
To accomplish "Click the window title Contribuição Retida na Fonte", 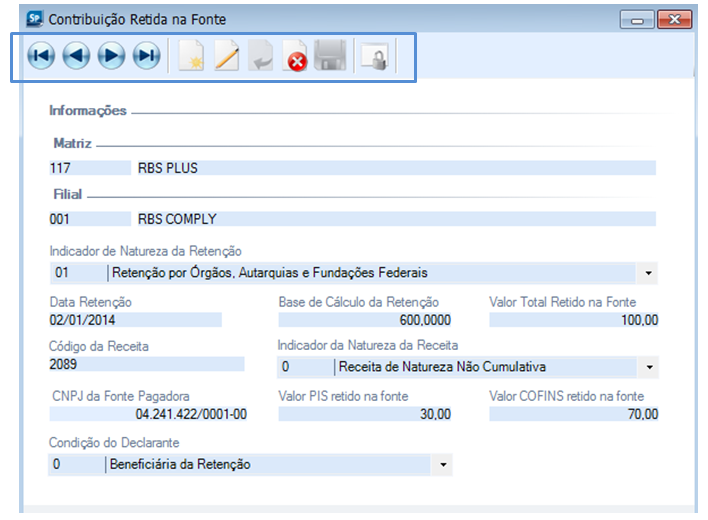I will 137,19.
